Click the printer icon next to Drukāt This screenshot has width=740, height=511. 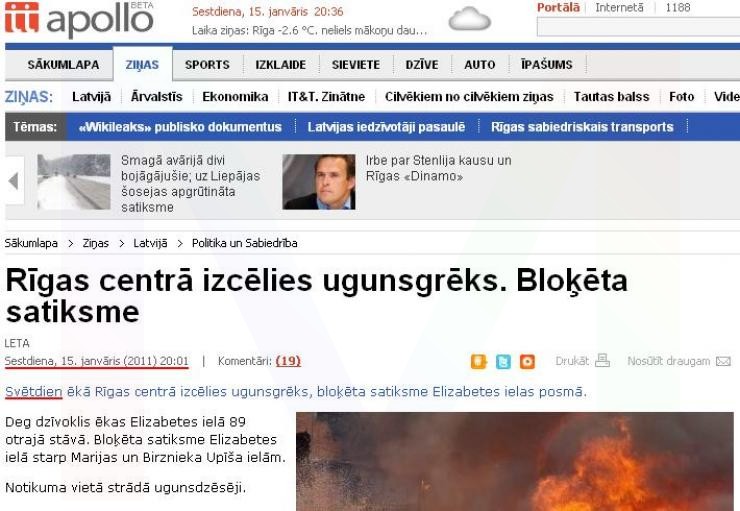pos(602,361)
